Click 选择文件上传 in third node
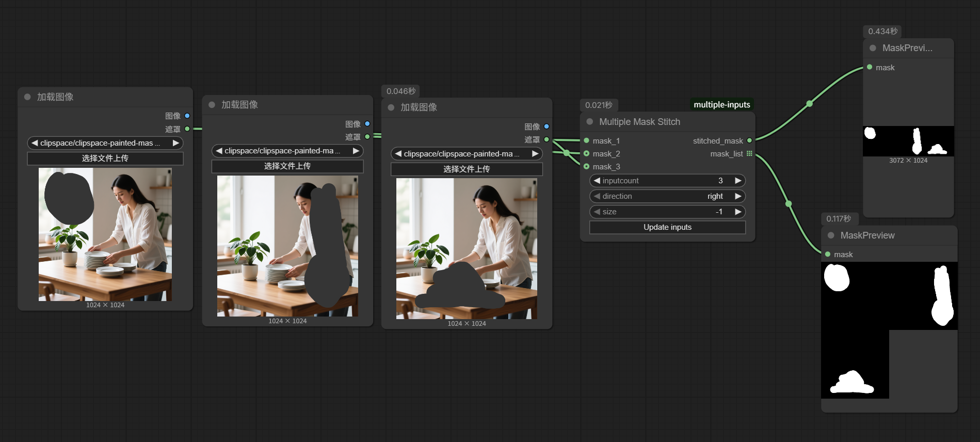Viewport: 980px width, 442px height. pyautogui.click(x=467, y=169)
